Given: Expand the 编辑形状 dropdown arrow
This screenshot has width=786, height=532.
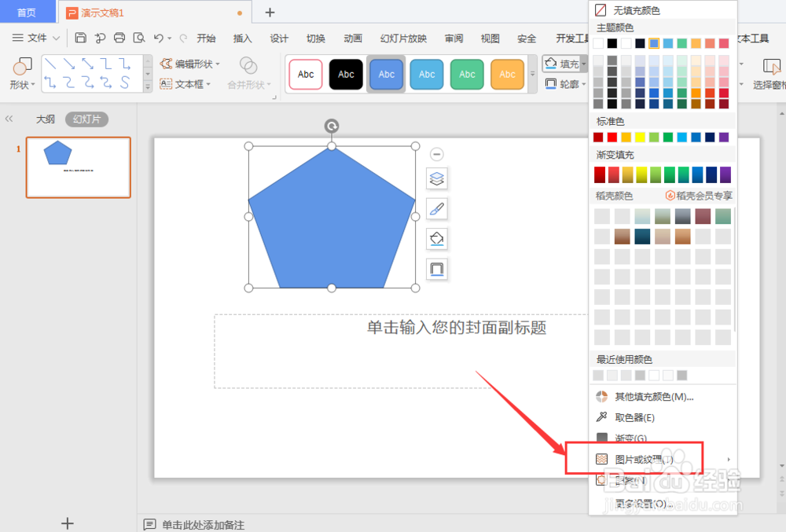Looking at the screenshot, I should pyautogui.click(x=218, y=64).
